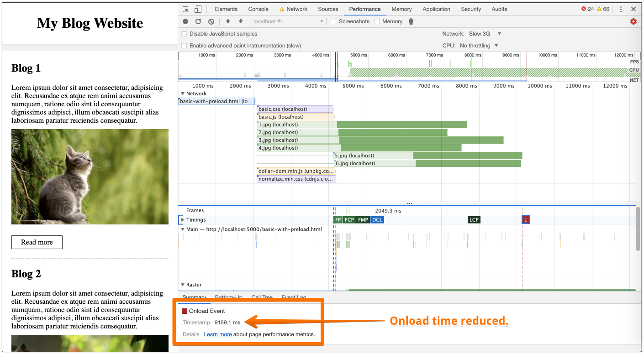This screenshot has width=644, height=354.
Task: Click the clear recording icon
Action: point(211,21)
